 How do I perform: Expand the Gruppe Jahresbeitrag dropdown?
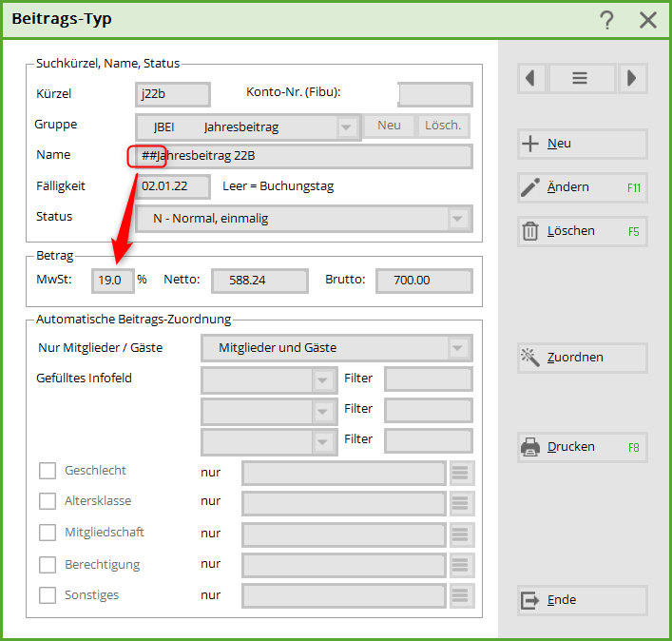347,127
